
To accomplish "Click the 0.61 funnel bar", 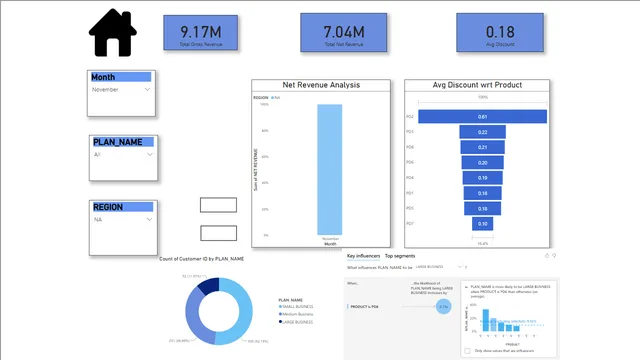I will (x=482, y=117).
